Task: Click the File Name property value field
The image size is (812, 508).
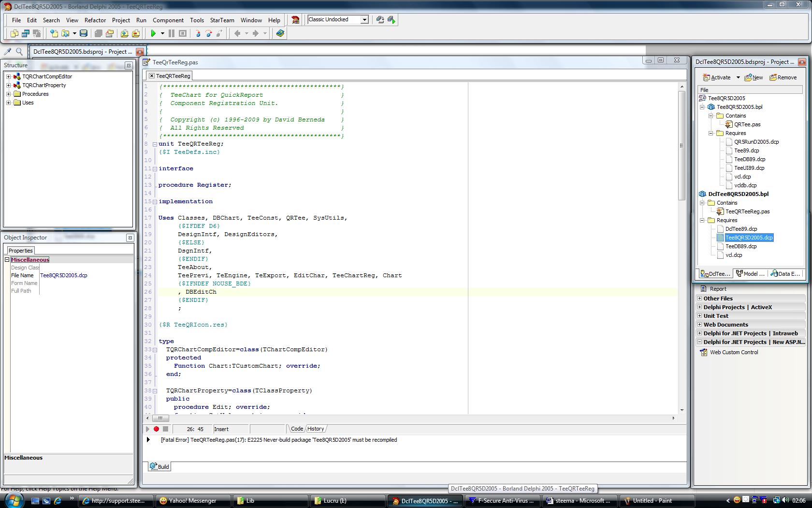Action: [x=86, y=275]
